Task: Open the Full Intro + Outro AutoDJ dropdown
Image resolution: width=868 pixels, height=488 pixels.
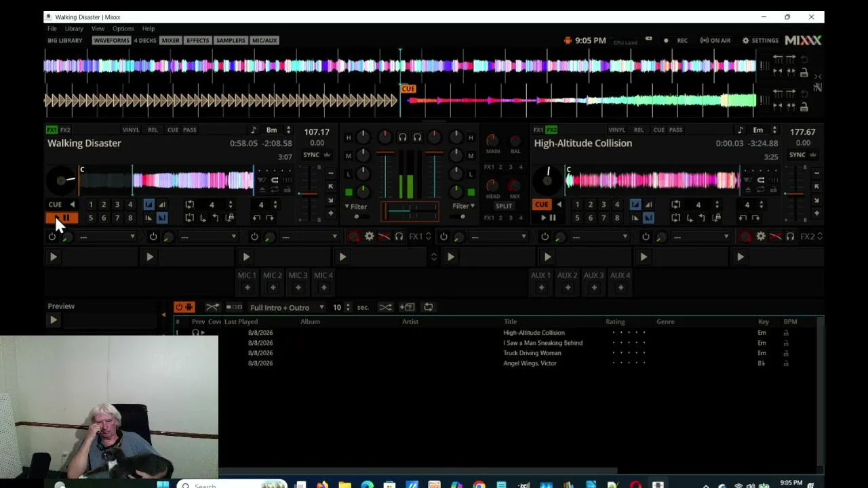Action: [x=287, y=307]
